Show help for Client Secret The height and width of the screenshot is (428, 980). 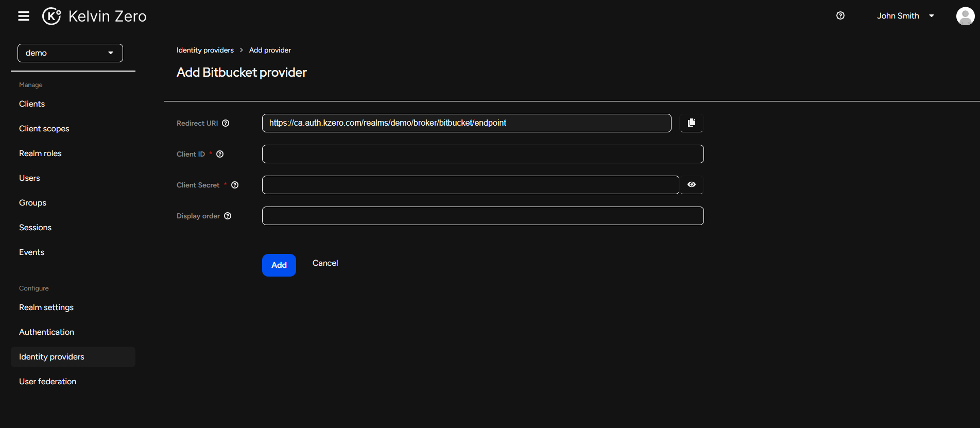[235, 185]
